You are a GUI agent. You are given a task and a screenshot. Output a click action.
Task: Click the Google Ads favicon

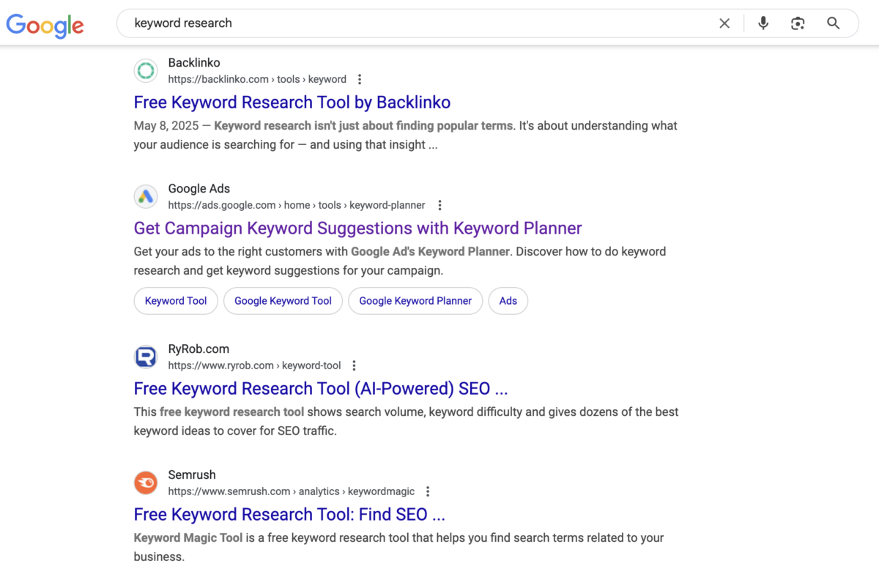[x=146, y=196]
